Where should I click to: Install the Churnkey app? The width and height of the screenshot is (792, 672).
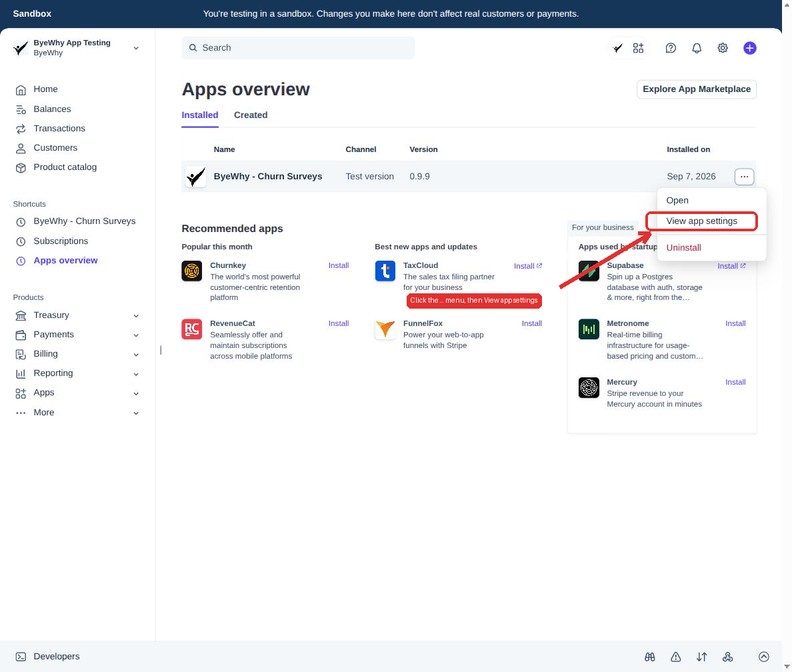[x=339, y=266]
